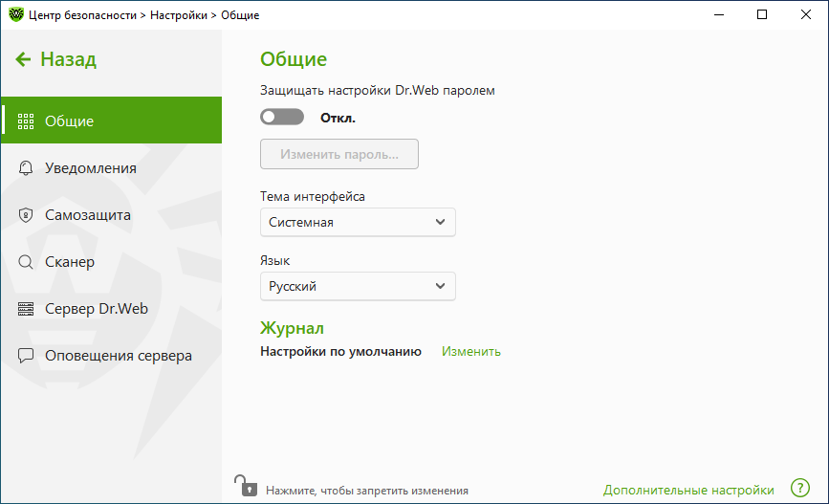Click the speech bubble icon for Оповещения сервера
Viewport: 829px width, 504px height.
click(26, 356)
